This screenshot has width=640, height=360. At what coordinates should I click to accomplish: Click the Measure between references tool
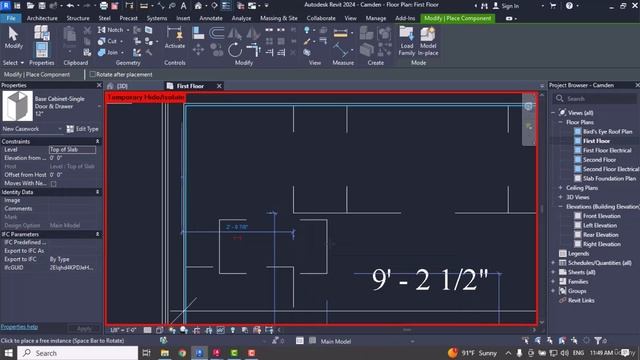point(340,33)
